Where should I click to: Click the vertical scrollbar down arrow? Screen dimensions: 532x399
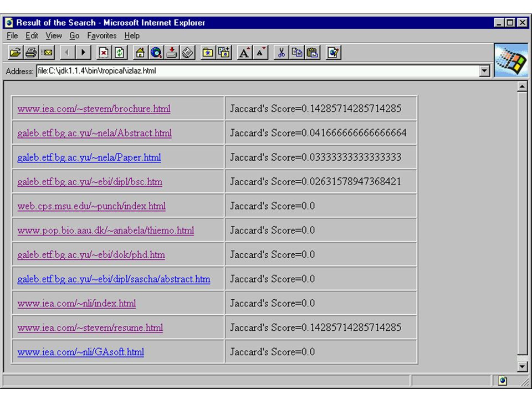(522, 366)
